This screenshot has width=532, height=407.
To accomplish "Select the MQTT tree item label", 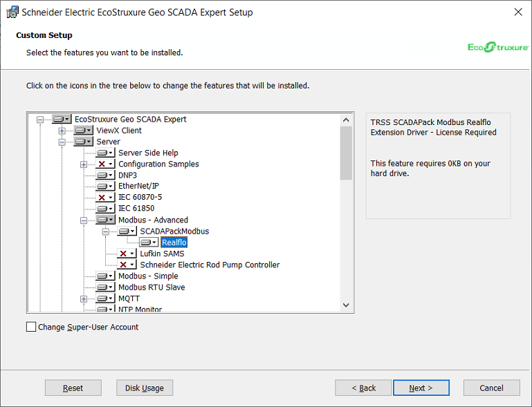I will 129,299.
